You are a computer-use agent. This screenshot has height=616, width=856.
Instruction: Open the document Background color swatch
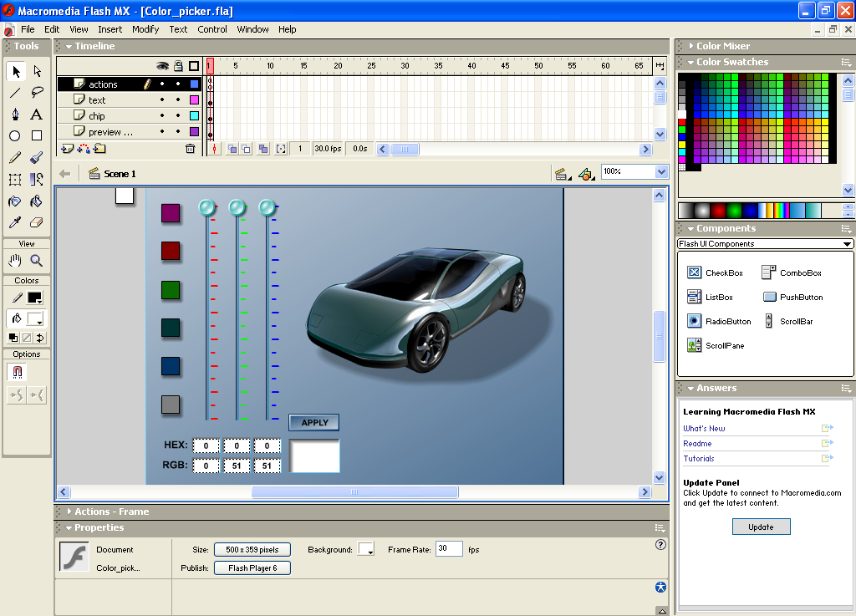point(366,549)
